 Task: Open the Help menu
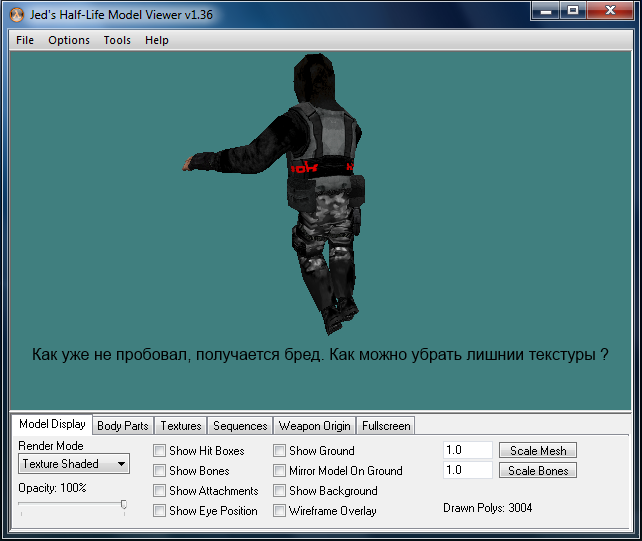pyautogui.click(x=156, y=40)
